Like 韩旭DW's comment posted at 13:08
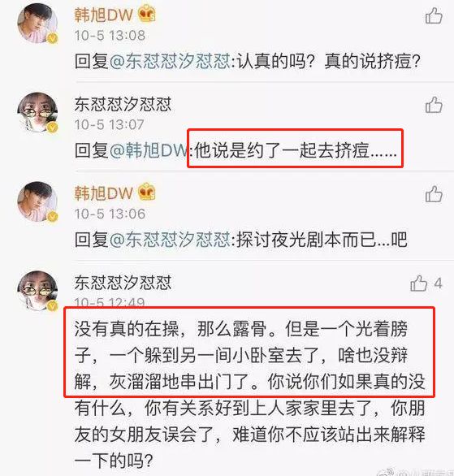454x476 pixels. [x=434, y=16]
